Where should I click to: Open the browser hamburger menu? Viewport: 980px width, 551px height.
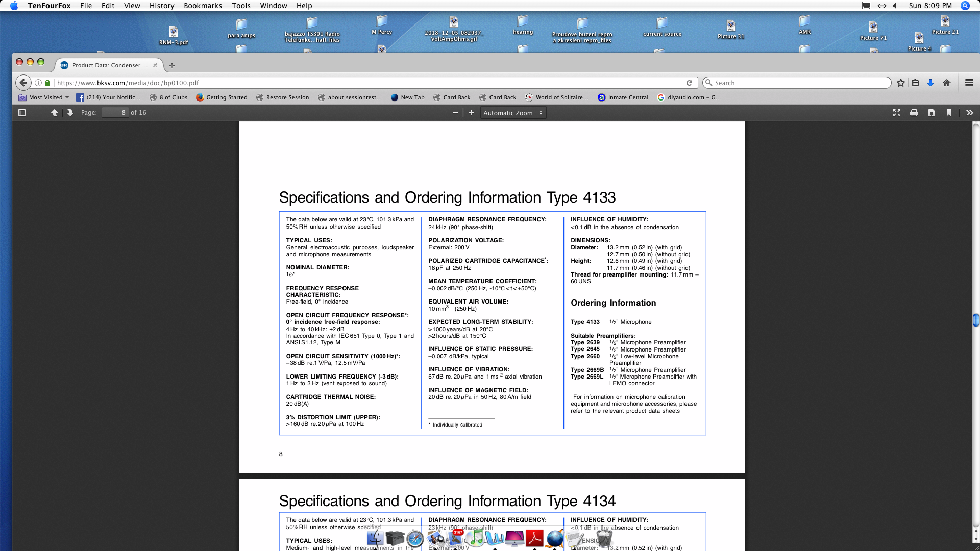(x=969, y=83)
